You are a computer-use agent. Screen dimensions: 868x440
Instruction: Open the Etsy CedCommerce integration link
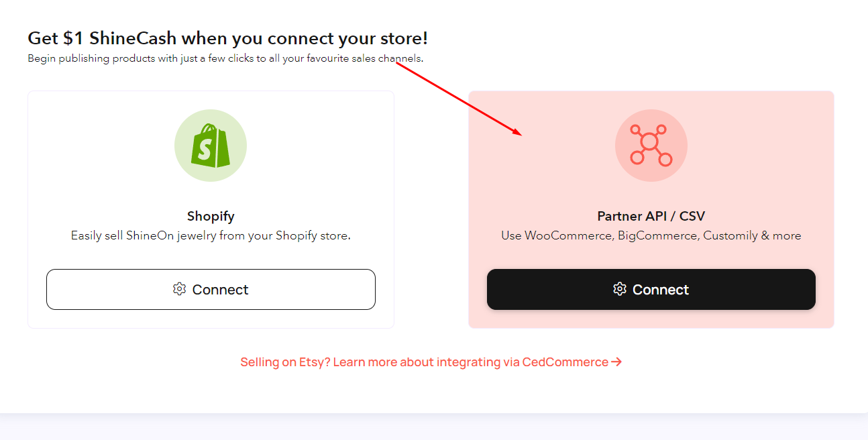coord(431,362)
